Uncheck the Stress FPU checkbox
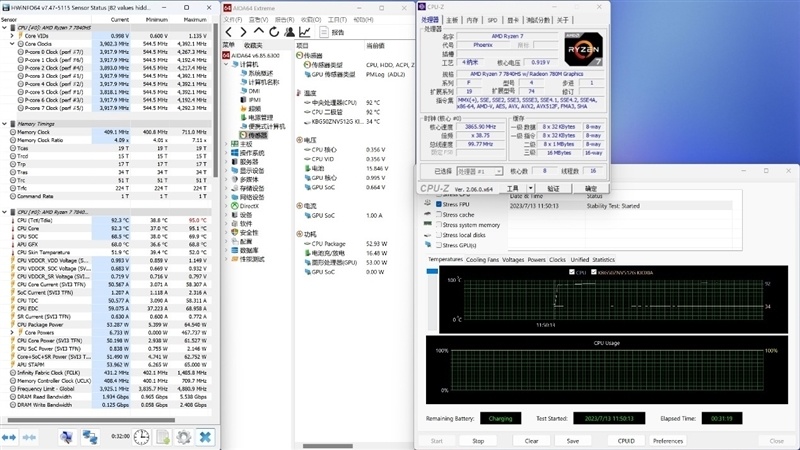 (x=437, y=204)
